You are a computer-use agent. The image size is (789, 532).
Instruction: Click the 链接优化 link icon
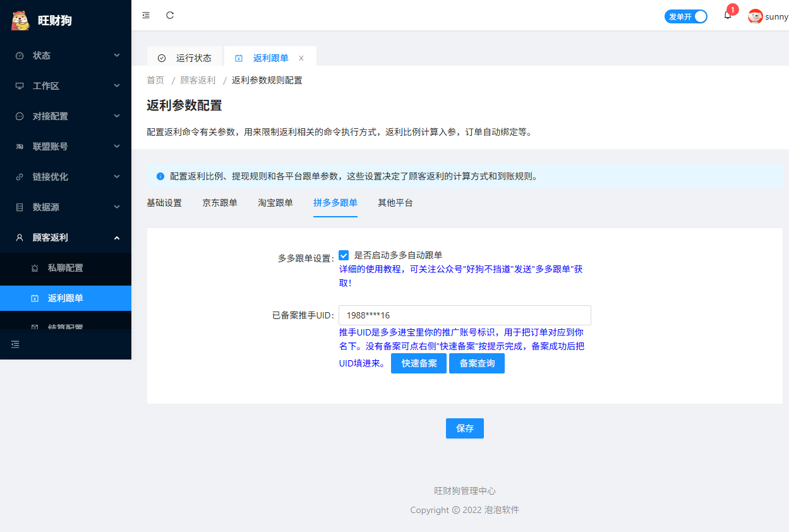coord(20,177)
